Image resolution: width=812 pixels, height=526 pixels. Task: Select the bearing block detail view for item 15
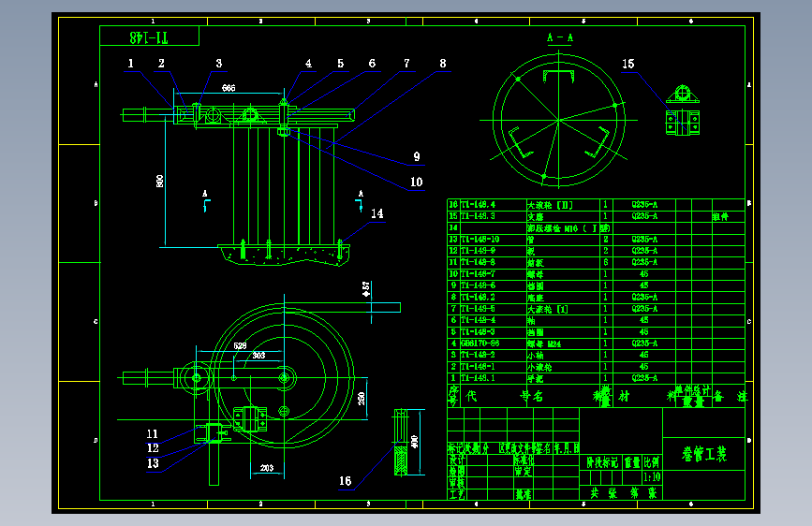tap(683, 110)
